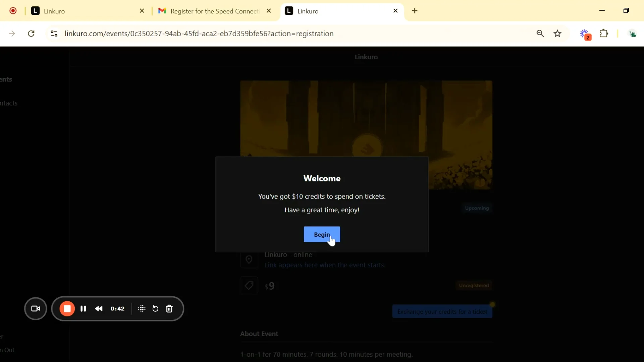Screen dimensions: 644x362
Task: Switch to the first Linkuro tab
Action: (84, 11)
